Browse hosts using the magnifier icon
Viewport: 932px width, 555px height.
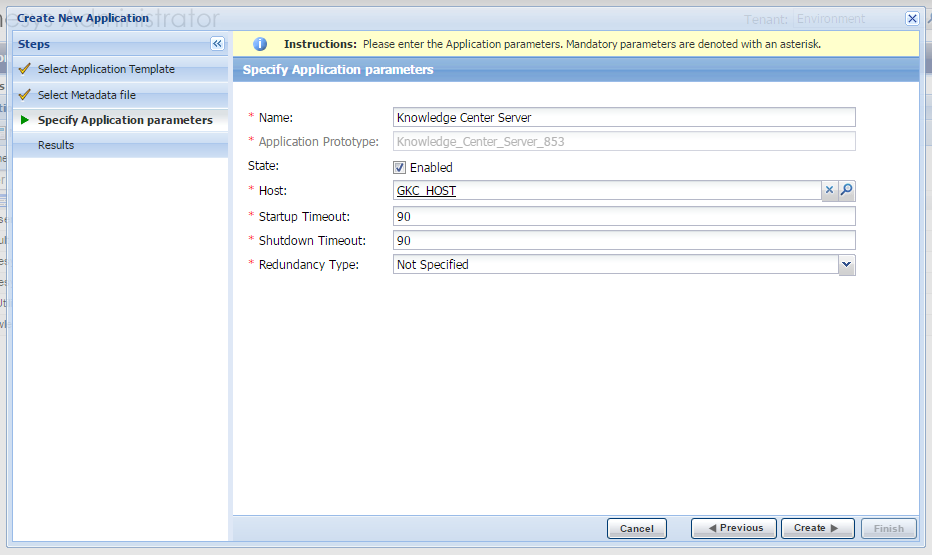[846, 191]
